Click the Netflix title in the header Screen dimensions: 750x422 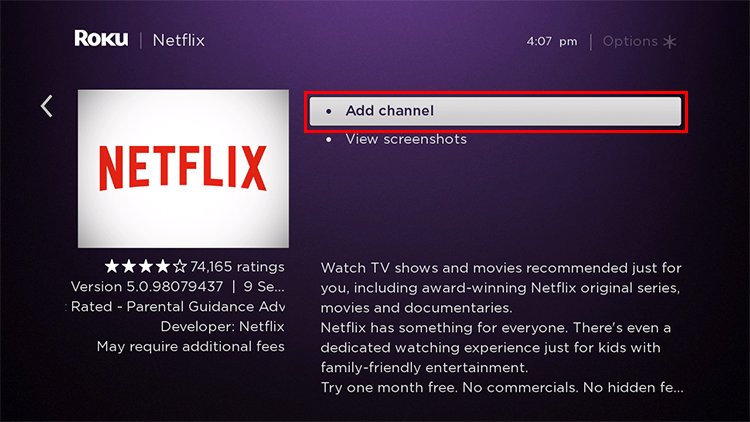tap(178, 40)
